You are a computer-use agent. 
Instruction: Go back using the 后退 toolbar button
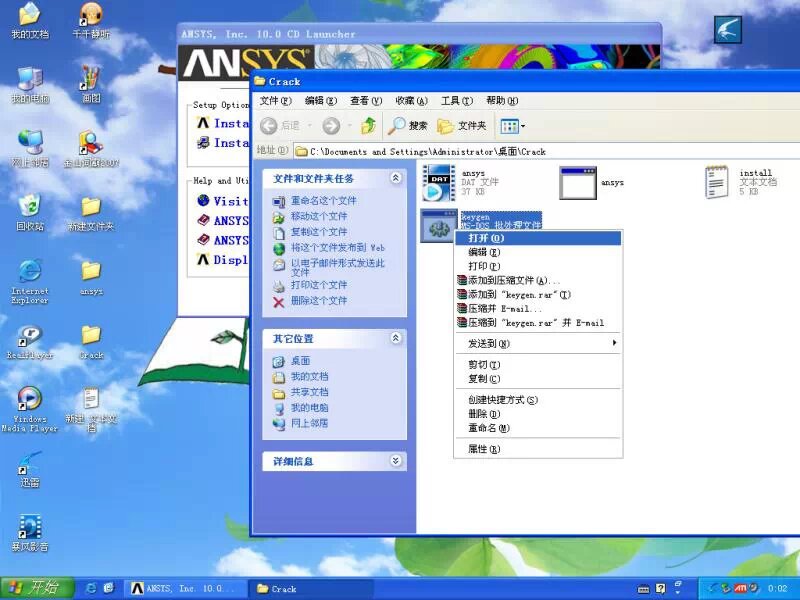click(280, 126)
